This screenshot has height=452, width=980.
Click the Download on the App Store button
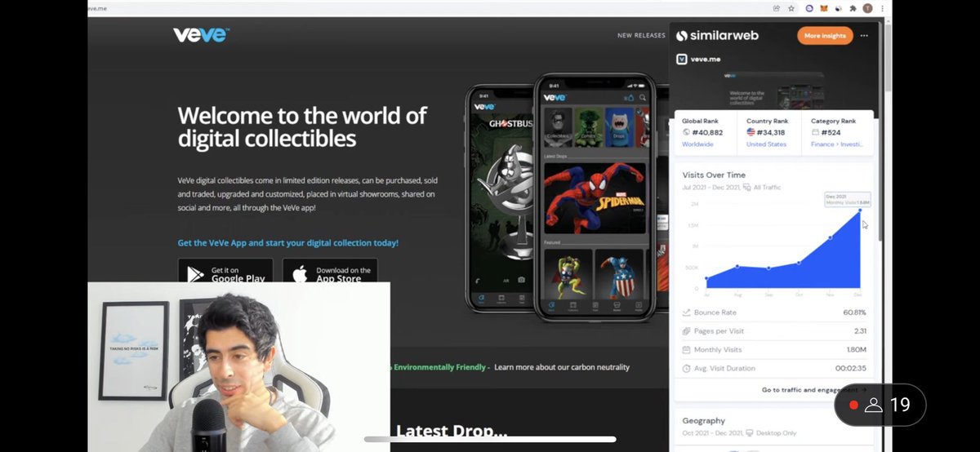click(x=330, y=274)
